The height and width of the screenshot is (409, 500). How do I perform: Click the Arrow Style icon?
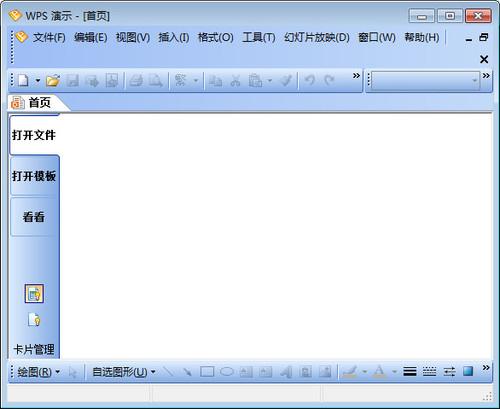(x=449, y=372)
